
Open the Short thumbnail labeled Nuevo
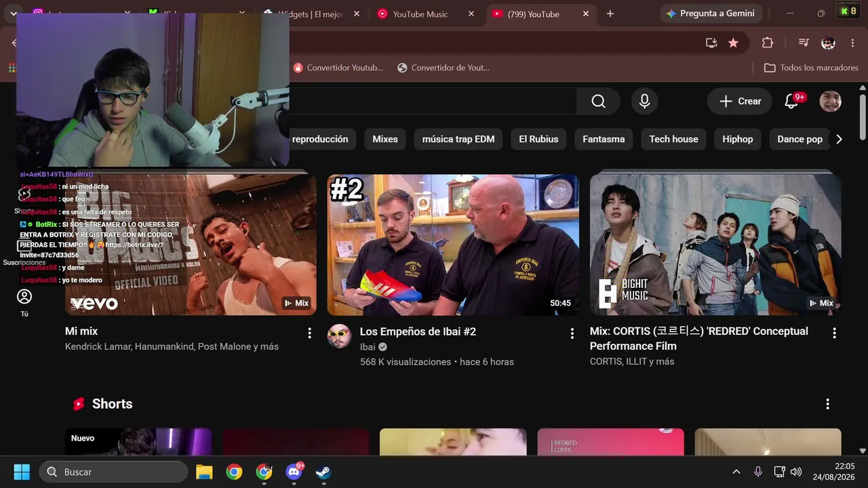click(138, 442)
